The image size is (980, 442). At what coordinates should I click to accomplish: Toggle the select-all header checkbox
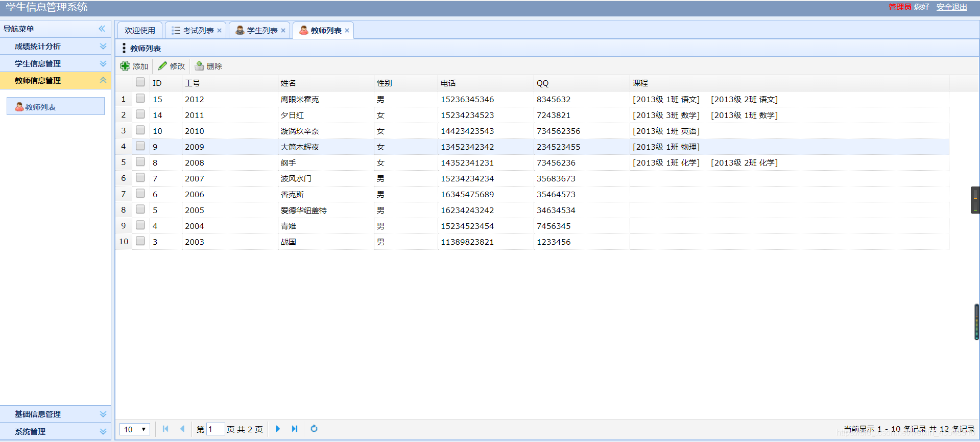point(140,82)
